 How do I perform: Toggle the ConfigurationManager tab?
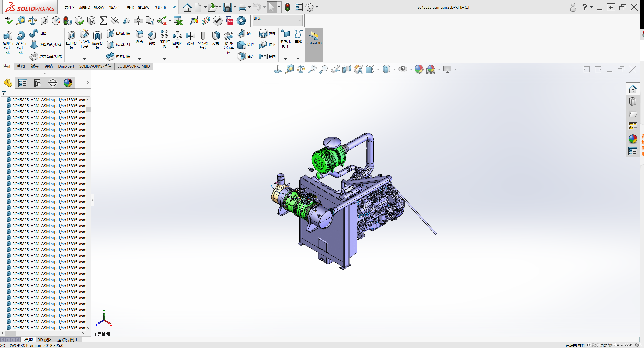click(x=38, y=83)
